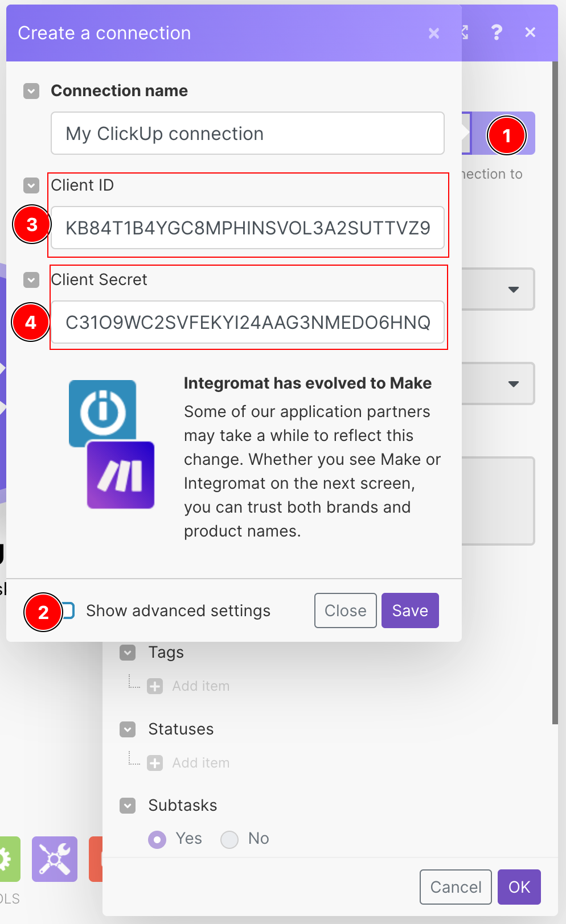Click the Integromat power logo
The image size is (566, 924).
[x=102, y=413]
